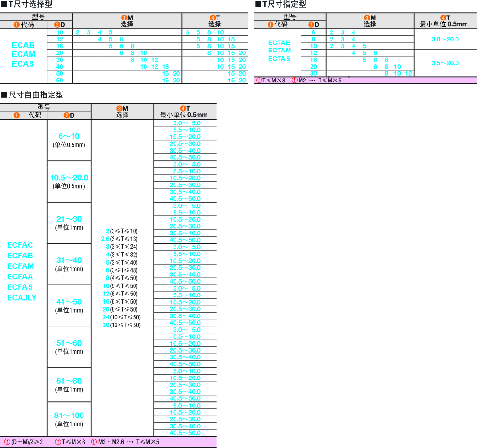Click the circled 3 icon above M in T尺寸指定型 table

(367, 18)
